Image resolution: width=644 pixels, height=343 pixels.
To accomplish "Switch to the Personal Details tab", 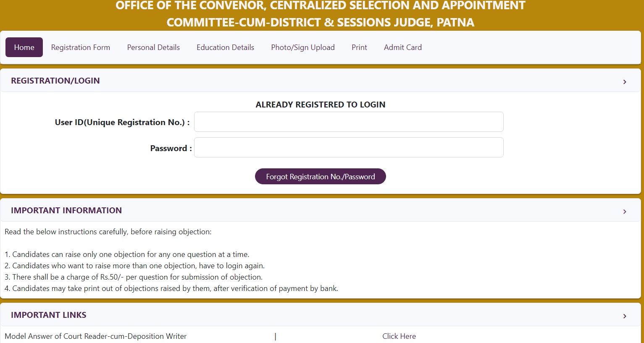I will [153, 47].
